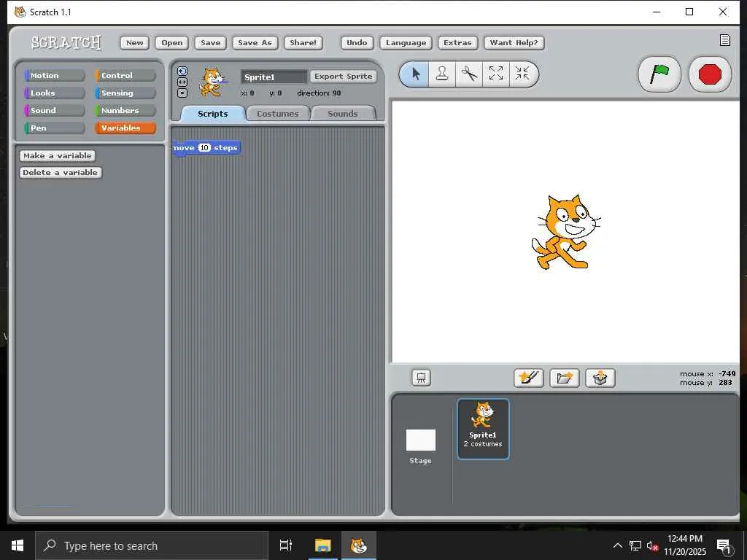Open the Sound blocks category

point(54,111)
